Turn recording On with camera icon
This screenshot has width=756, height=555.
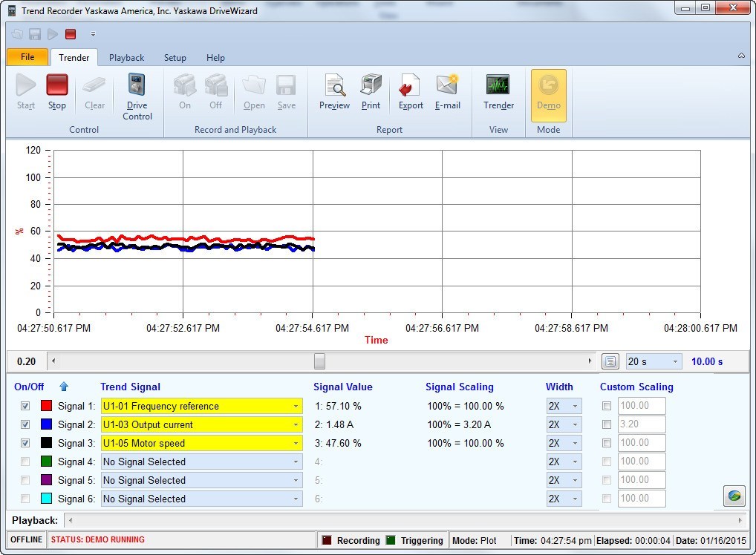pyautogui.click(x=185, y=91)
